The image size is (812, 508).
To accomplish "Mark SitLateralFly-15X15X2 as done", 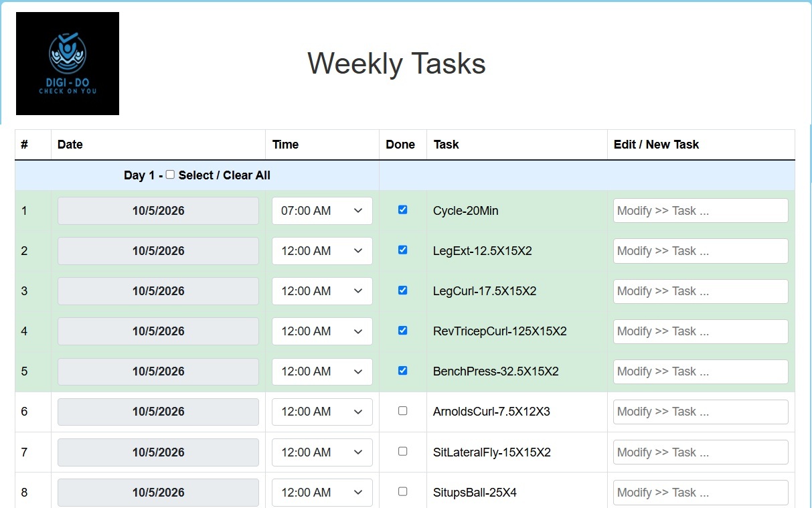I will (402, 451).
